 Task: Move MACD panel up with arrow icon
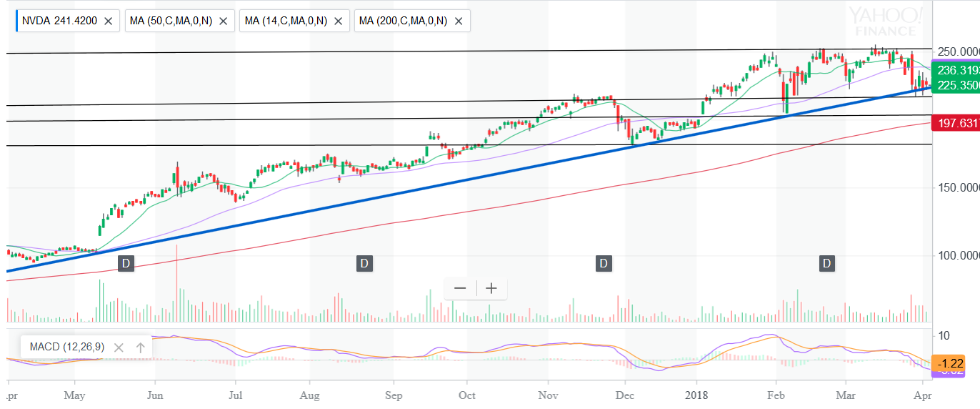pos(140,348)
